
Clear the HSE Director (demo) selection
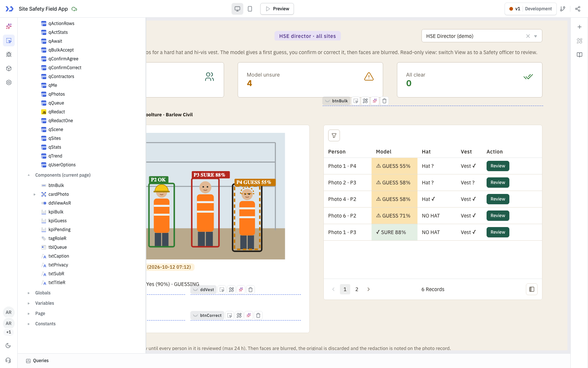pyautogui.click(x=528, y=36)
